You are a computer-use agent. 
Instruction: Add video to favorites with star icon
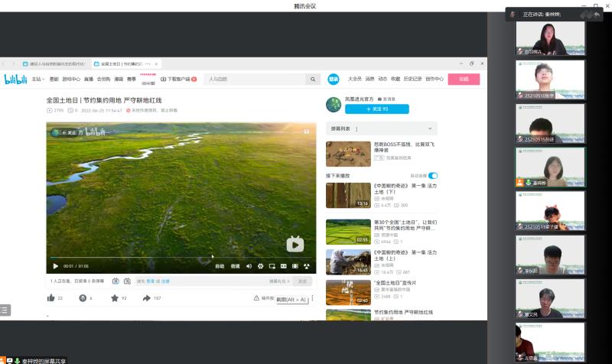pyautogui.click(x=114, y=297)
